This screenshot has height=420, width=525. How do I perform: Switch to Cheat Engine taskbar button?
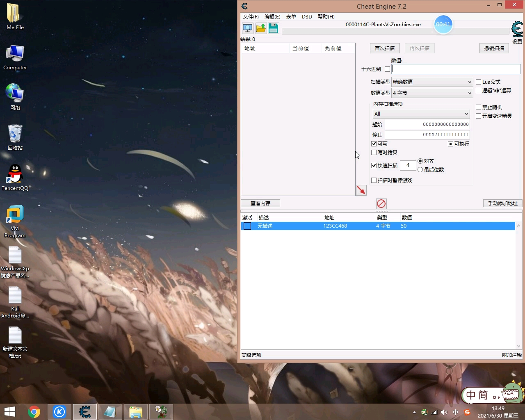[x=85, y=412]
